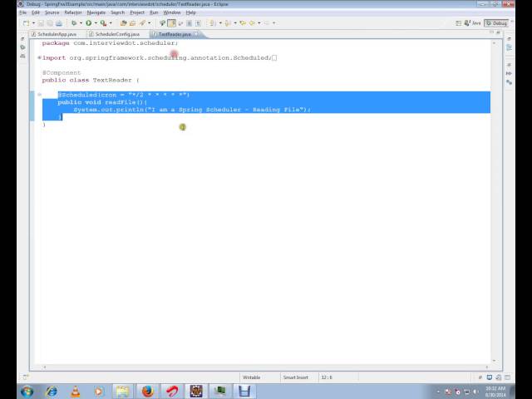Image resolution: width=532 pixels, height=399 pixels.
Task: Click the Previous Annotation toolbar icon
Action: [228, 23]
